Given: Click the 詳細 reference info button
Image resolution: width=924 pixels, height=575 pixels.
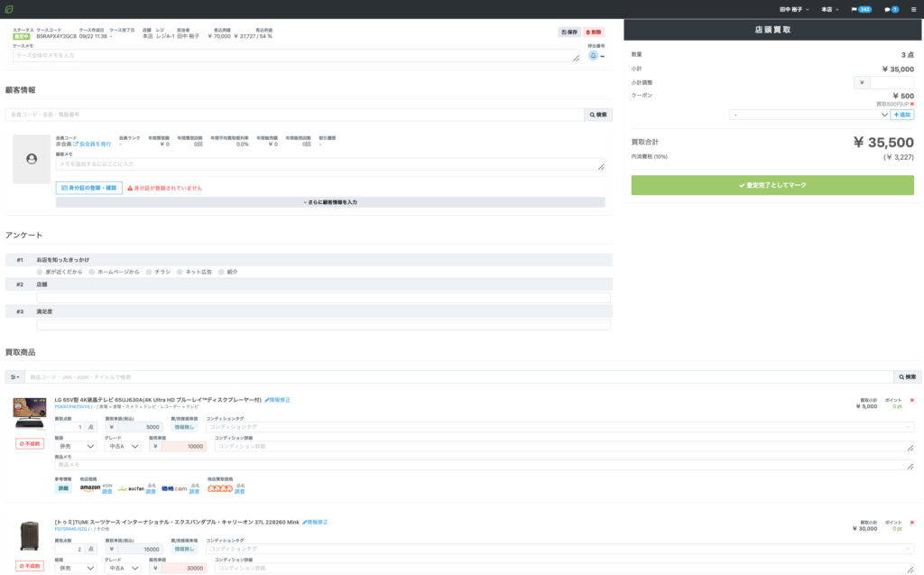Looking at the screenshot, I should pos(63,488).
